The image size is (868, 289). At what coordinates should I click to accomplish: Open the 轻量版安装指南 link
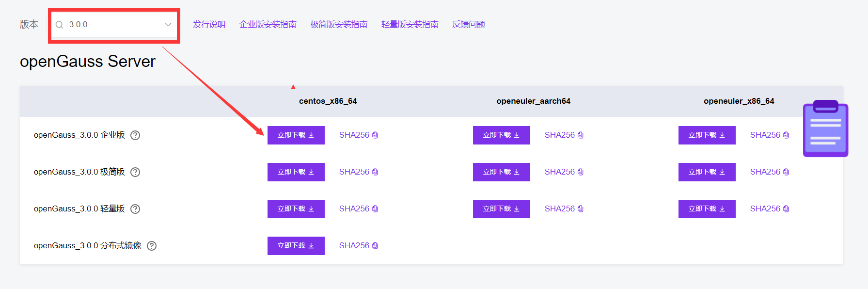[x=410, y=25]
